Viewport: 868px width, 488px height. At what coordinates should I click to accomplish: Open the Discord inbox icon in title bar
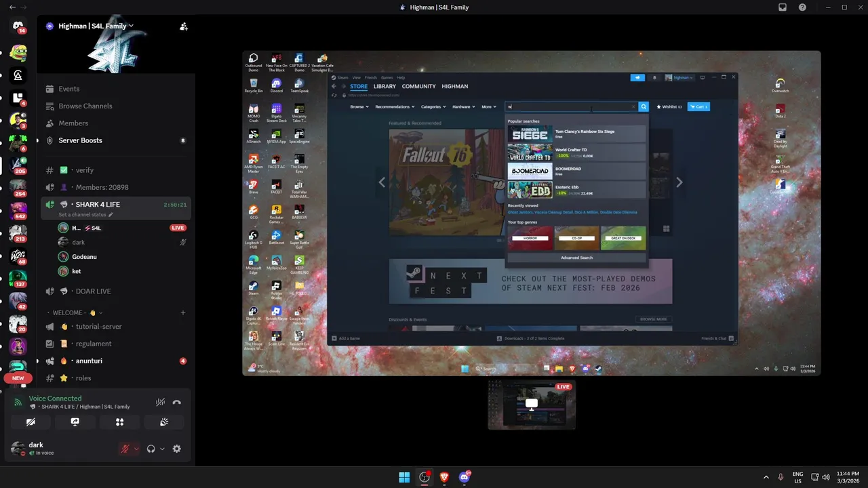pyautogui.click(x=783, y=7)
